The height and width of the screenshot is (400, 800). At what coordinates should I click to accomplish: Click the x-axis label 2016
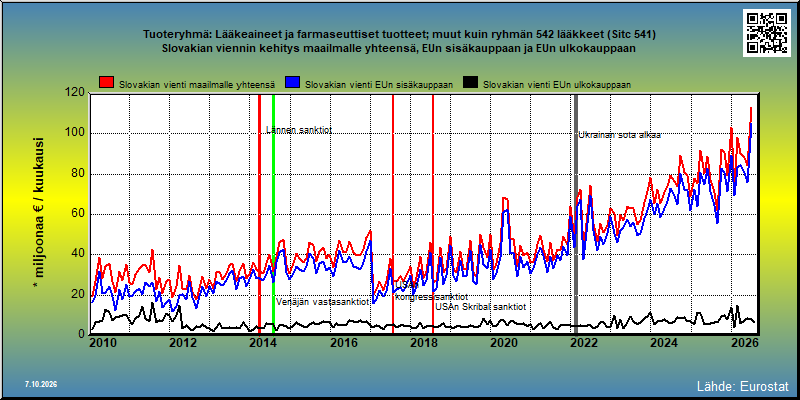(x=343, y=343)
